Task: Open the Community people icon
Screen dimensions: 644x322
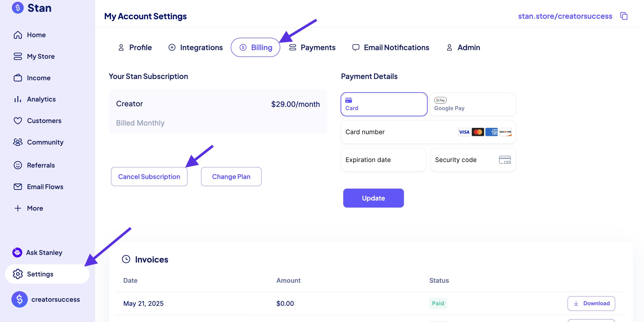Action: (x=18, y=142)
